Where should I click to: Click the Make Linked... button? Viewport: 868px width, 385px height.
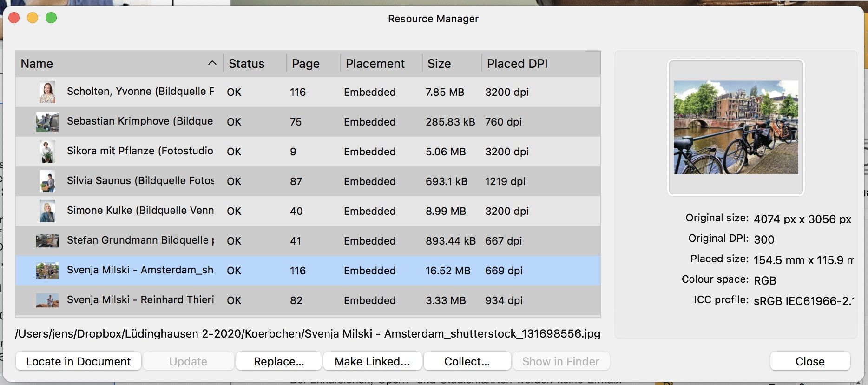click(372, 361)
